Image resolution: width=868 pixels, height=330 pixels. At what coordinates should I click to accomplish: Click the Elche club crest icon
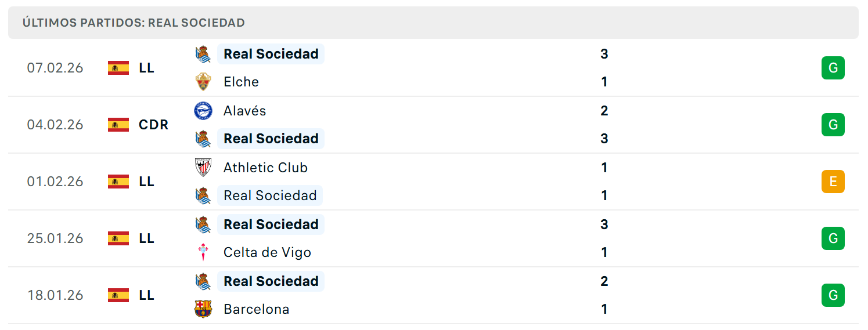[x=203, y=82]
